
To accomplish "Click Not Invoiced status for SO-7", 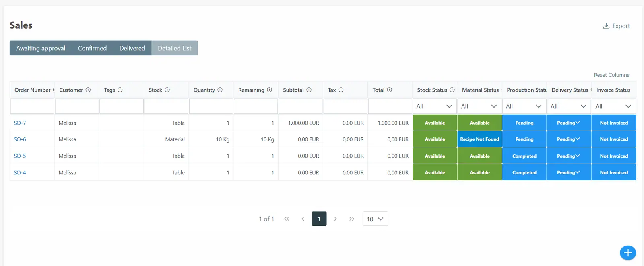I will 614,123.
